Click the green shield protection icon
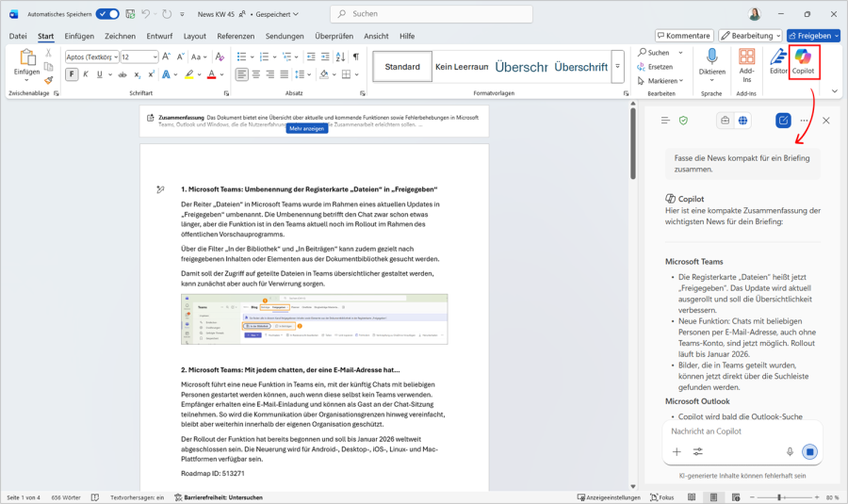 (x=684, y=120)
